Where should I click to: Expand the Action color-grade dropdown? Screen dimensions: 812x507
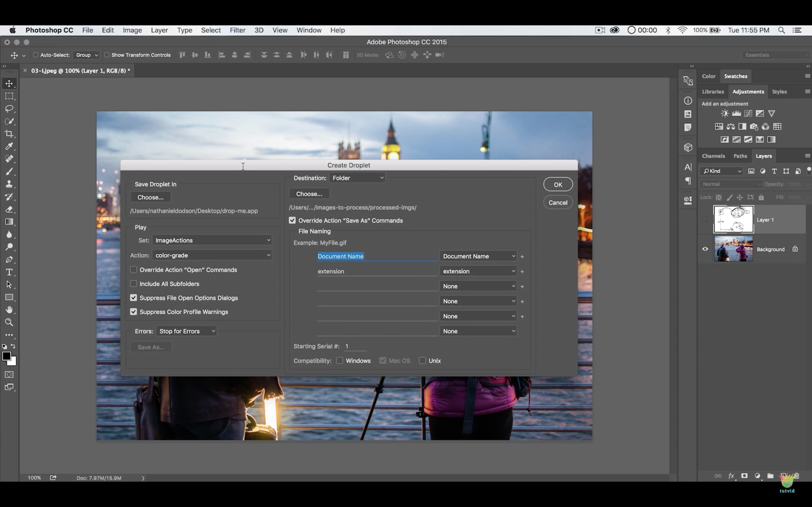[212, 255]
